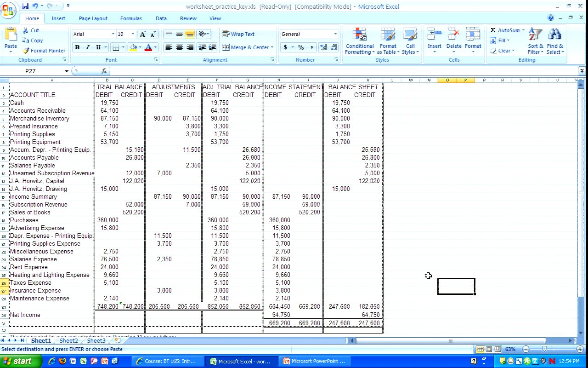Screen dimensions: 588x368
Task: Toggle Italic formatting
Action: 88,47
